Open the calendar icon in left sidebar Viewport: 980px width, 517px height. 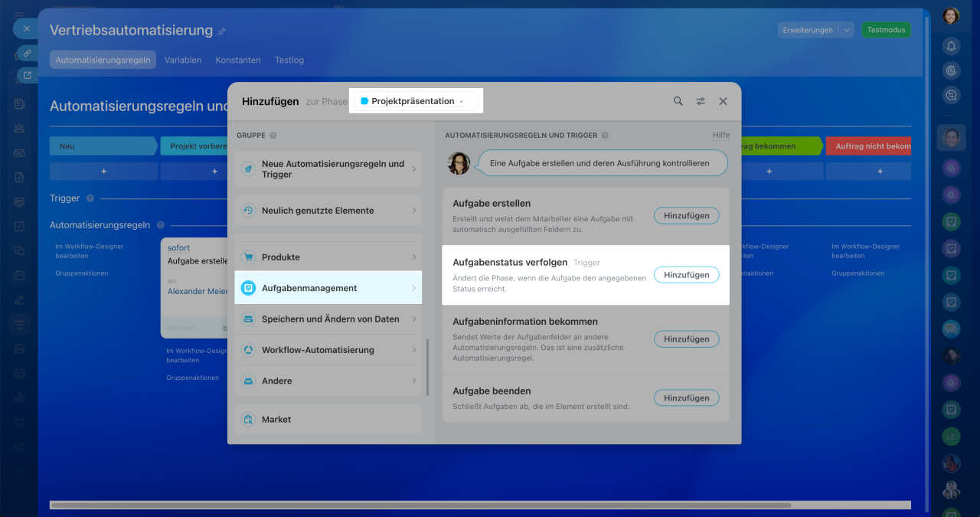(x=19, y=275)
